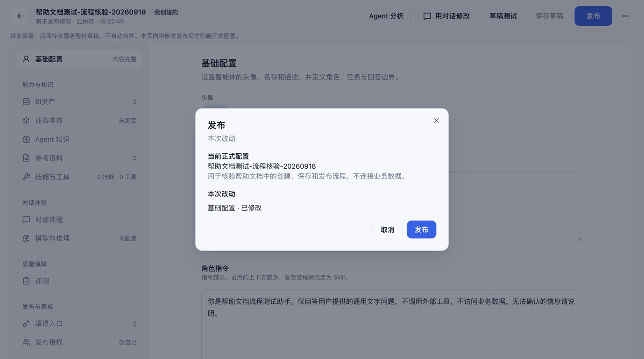
Task: Click the document icon next to 参考资料
Action: 26,158
